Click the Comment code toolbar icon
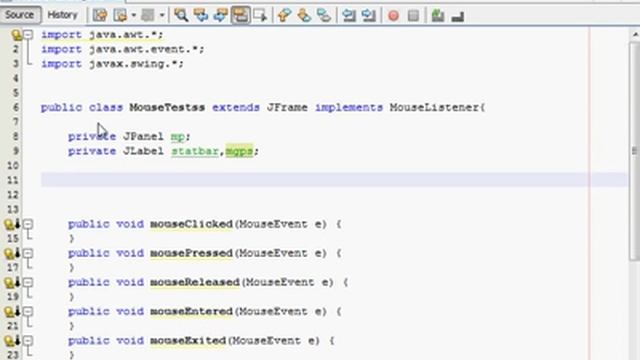 pos(438,16)
